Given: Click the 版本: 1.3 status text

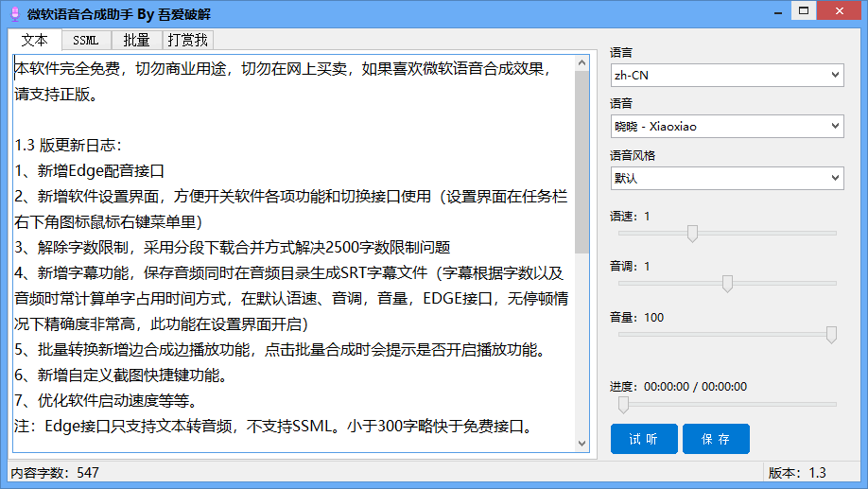Looking at the screenshot, I should coord(797,473).
